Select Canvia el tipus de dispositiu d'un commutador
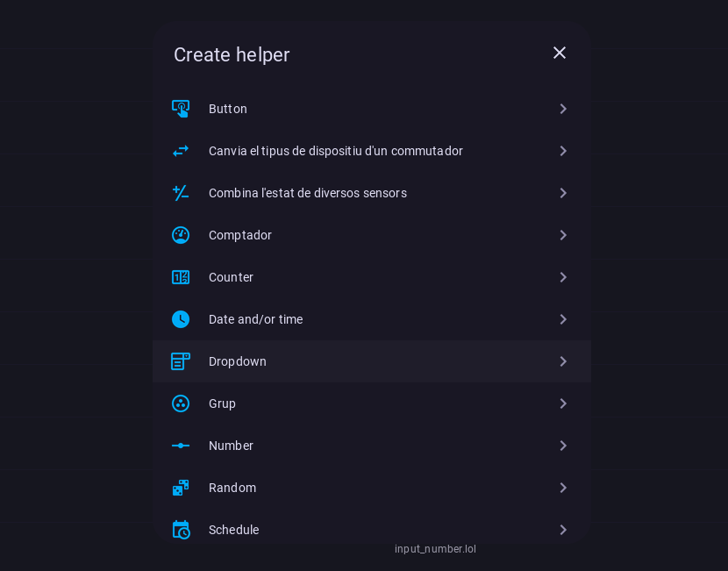728x571 pixels. [335, 151]
